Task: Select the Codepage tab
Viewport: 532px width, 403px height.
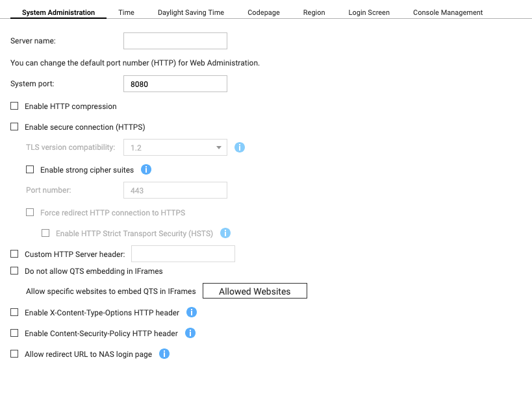Action: (x=264, y=12)
